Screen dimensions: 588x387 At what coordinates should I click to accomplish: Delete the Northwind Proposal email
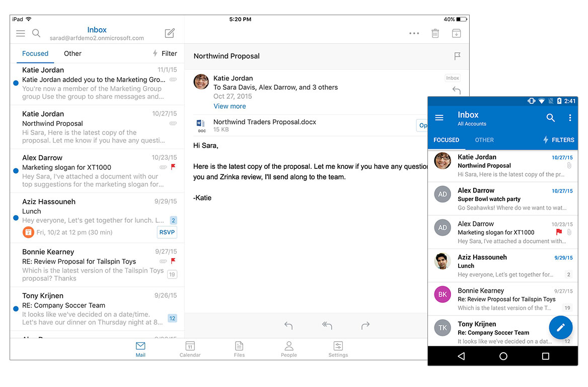pos(435,33)
